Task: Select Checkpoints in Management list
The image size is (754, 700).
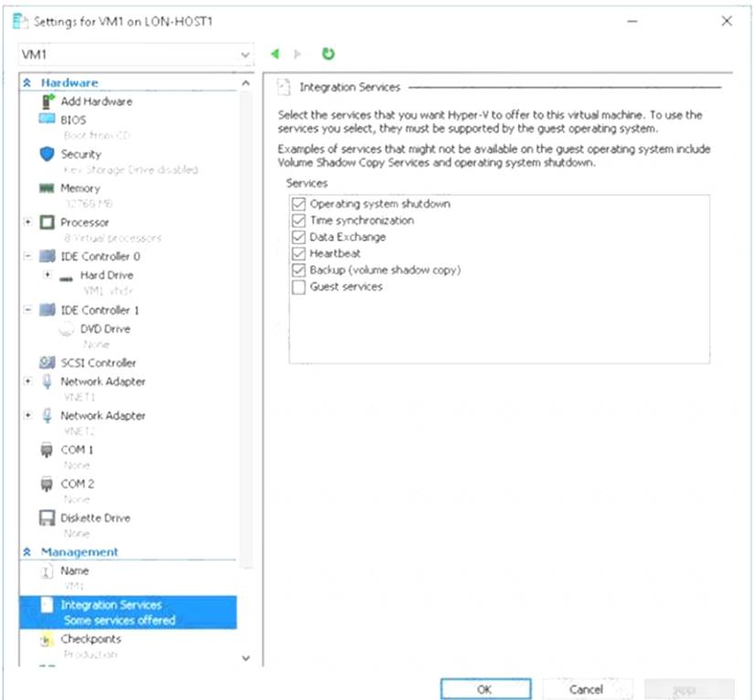Action: click(90, 639)
